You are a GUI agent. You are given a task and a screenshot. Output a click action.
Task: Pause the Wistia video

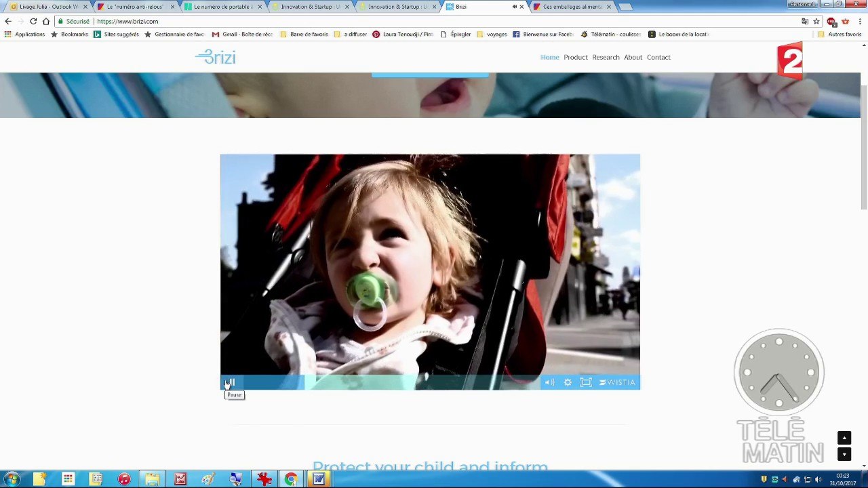click(x=230, y=383)
